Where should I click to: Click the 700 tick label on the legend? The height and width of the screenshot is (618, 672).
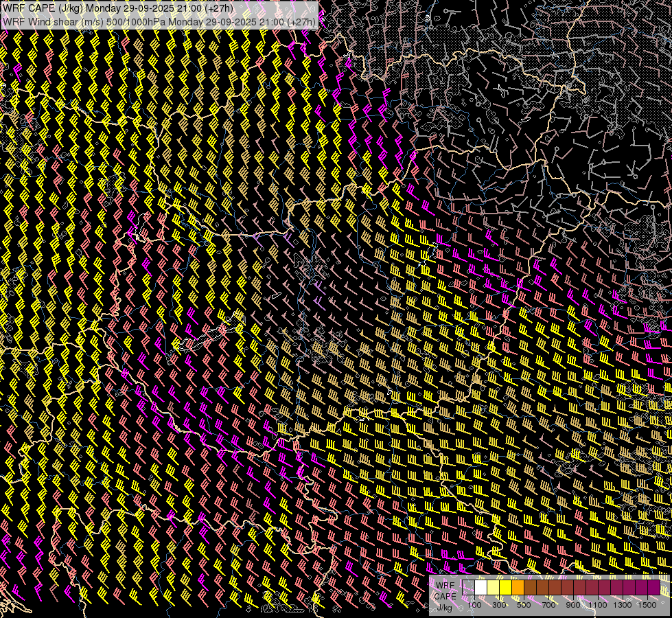pyautogui.click(x=548, y=605)
